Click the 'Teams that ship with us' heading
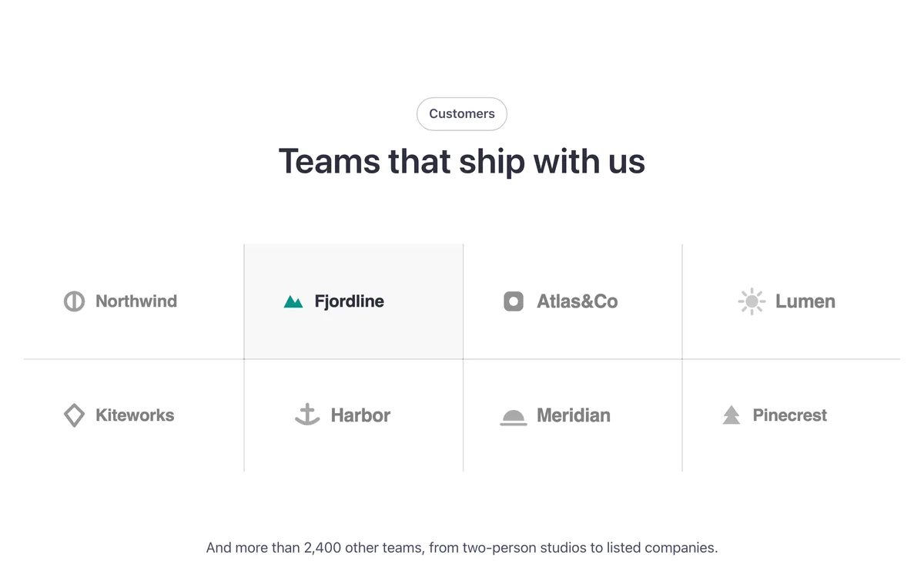The width and height of the screenshot is (924, 578). pos(462,161)
